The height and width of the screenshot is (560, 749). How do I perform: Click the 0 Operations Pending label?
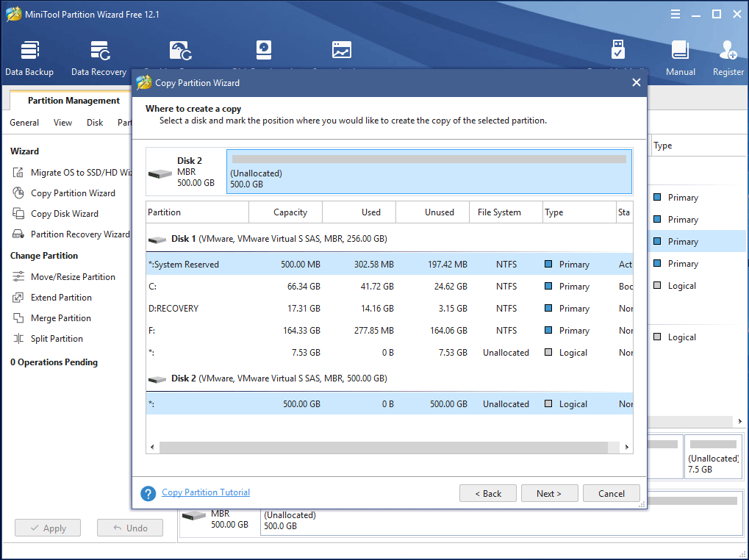coord(54,362)
